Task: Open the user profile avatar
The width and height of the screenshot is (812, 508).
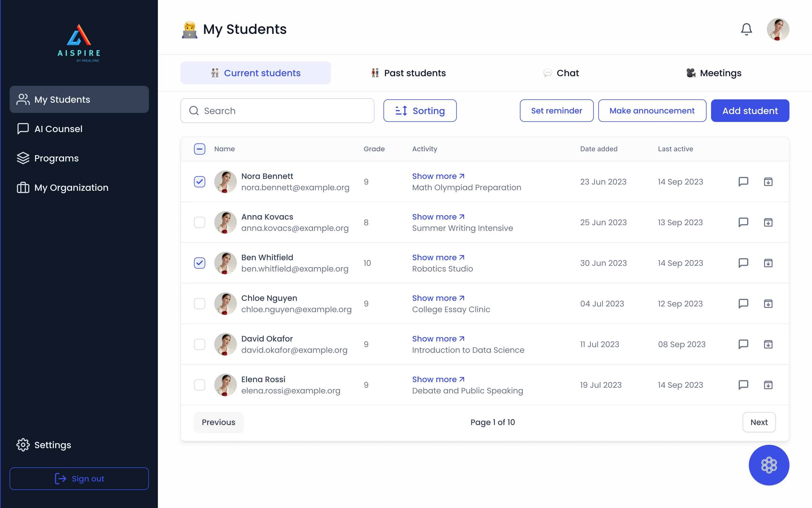Action: coord(778,29)
